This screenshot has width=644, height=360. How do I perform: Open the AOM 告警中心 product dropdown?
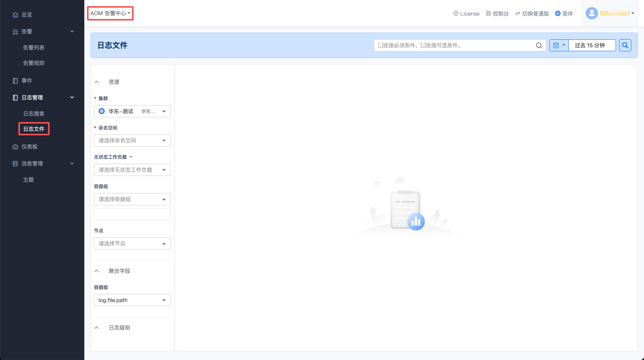point(110,13)
